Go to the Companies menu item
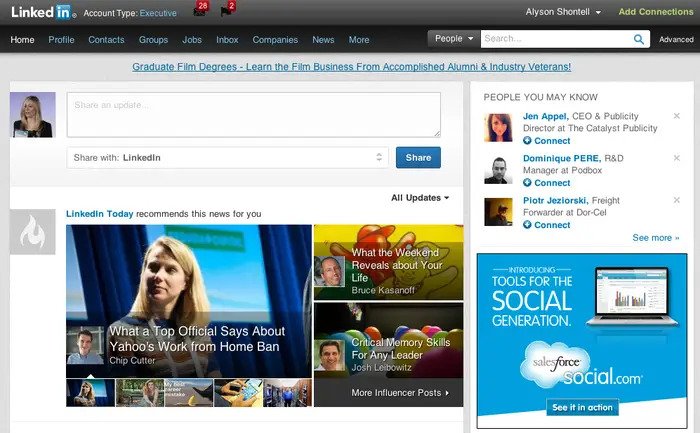This screenshot has height=433, width=700. (x=274, y=40)
